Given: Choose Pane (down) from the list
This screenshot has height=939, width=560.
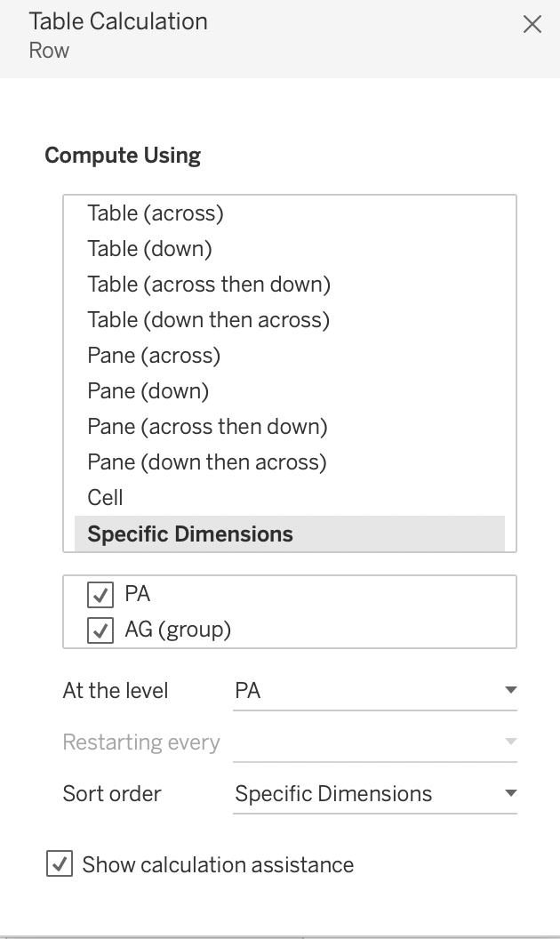Looking at the screenshot, I should pos(148,391).
